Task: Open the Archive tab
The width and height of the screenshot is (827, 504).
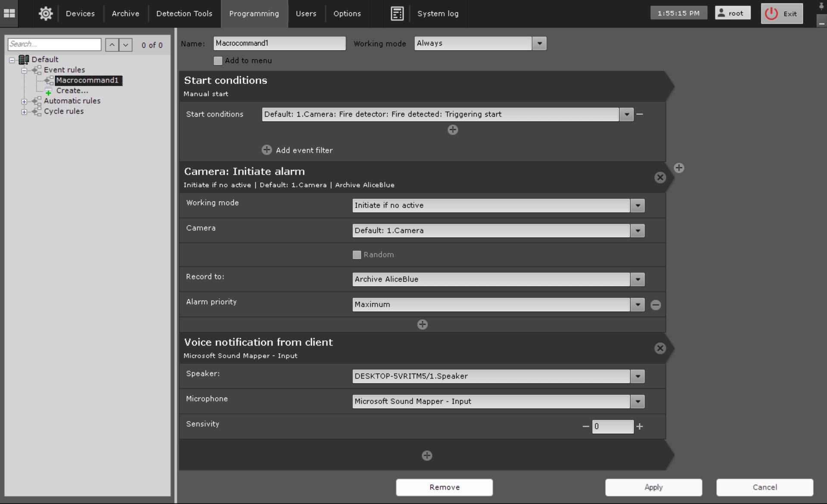Action: coord(125,13)
